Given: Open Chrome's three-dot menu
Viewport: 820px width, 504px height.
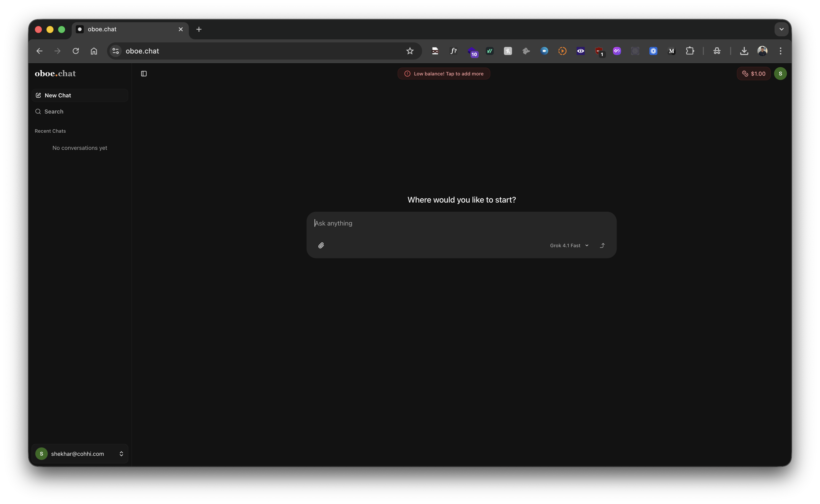Looking at the screenshot, I should click(781, 51).
